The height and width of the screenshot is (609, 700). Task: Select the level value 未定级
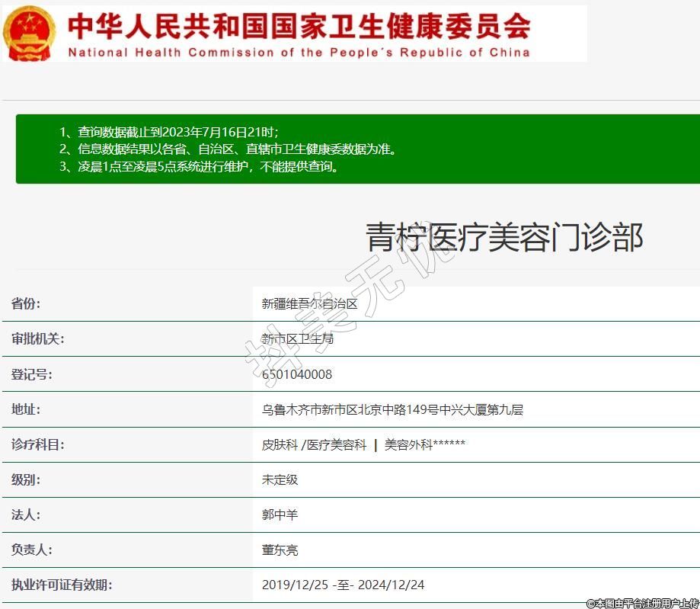tap(280, 479)
